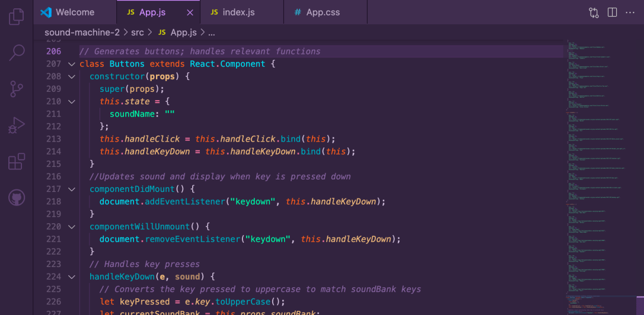644x315 pixels.
Task: Open the Extensions view icon
Action: click(17, 161)
